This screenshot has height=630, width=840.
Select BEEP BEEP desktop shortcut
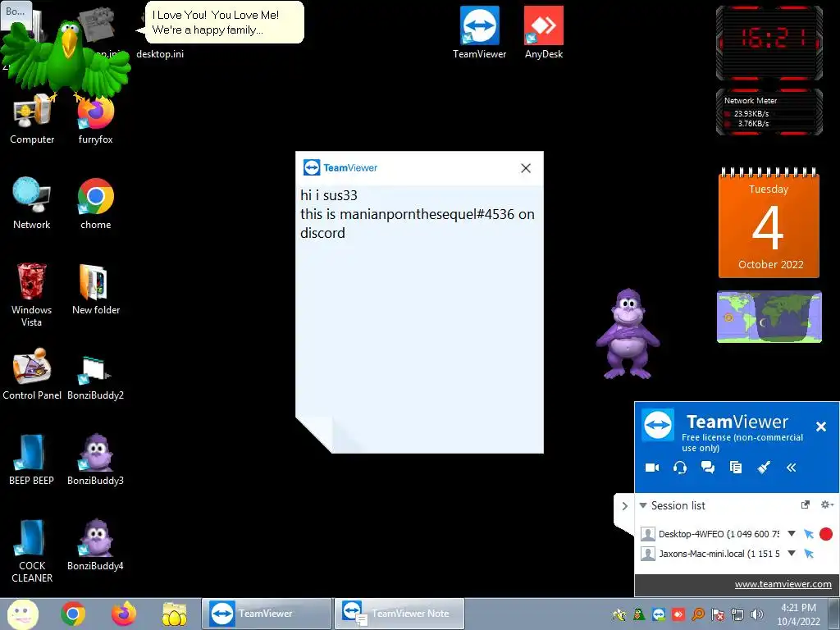point(32,459)
